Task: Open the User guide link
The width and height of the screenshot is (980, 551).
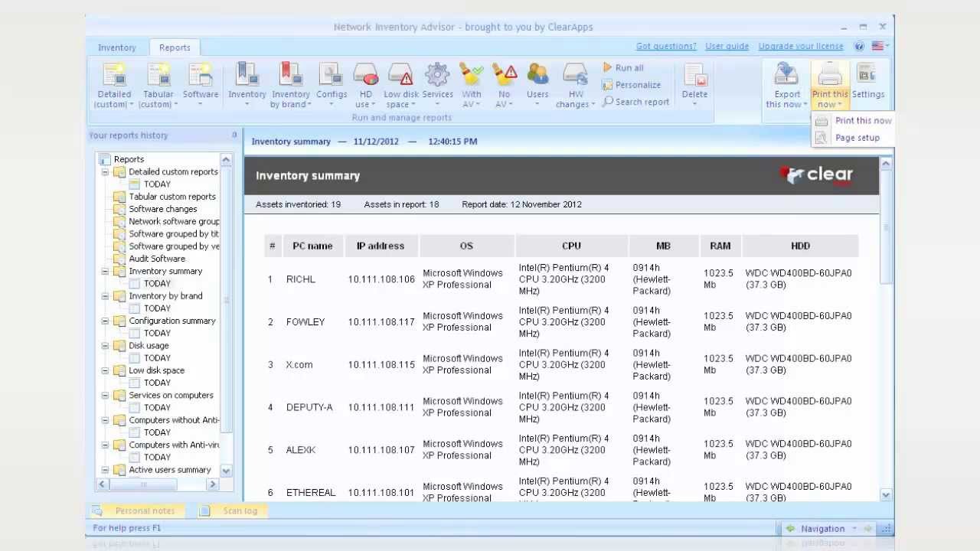Action: tap(727, 47)
